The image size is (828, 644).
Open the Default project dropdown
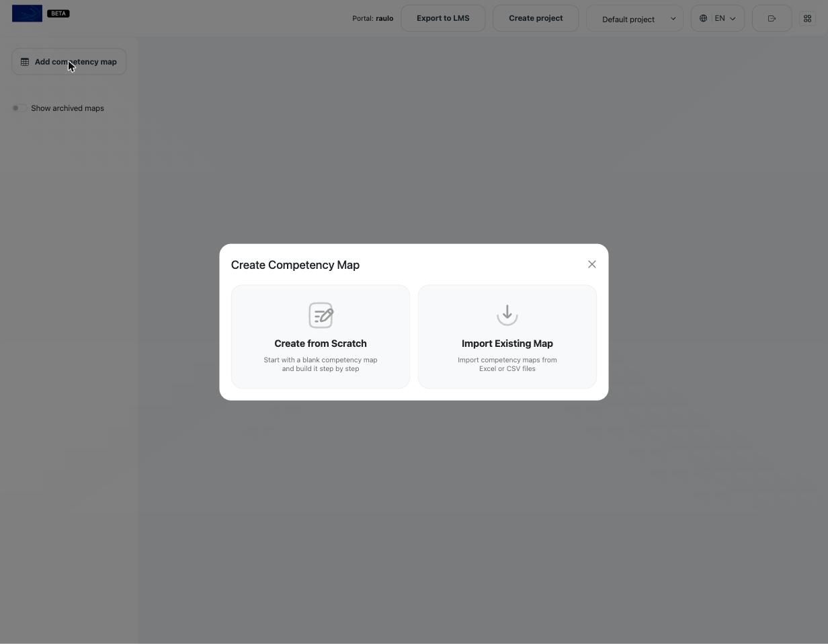click(x=635, y=19)
